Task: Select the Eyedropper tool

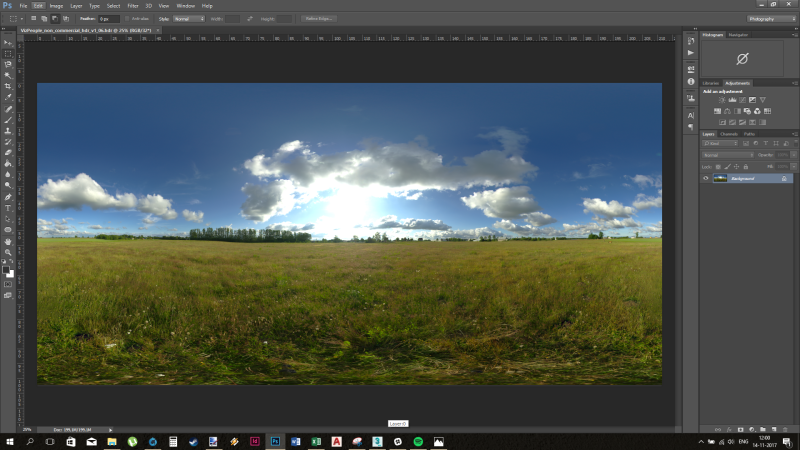Action: (x=8, y=97)
